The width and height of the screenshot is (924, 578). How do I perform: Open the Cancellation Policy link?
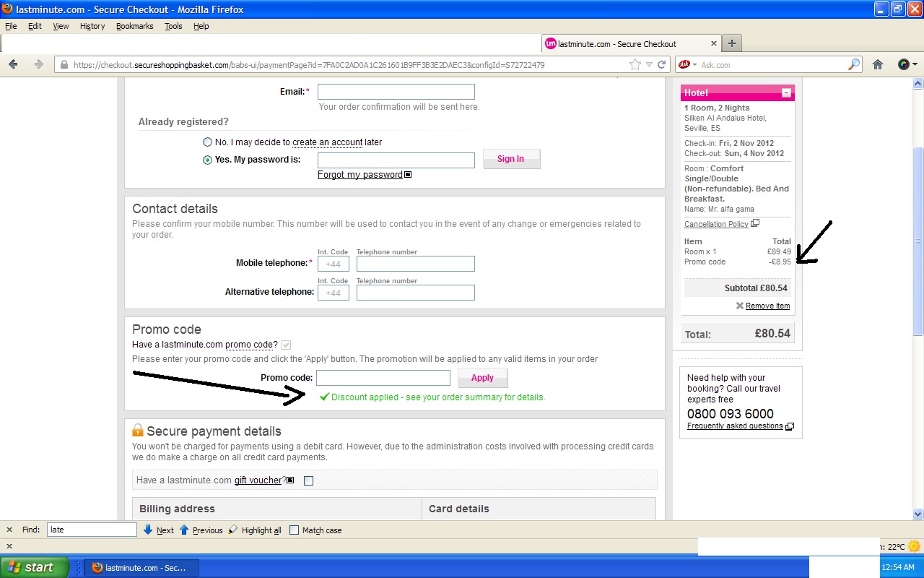click(716, 224)
